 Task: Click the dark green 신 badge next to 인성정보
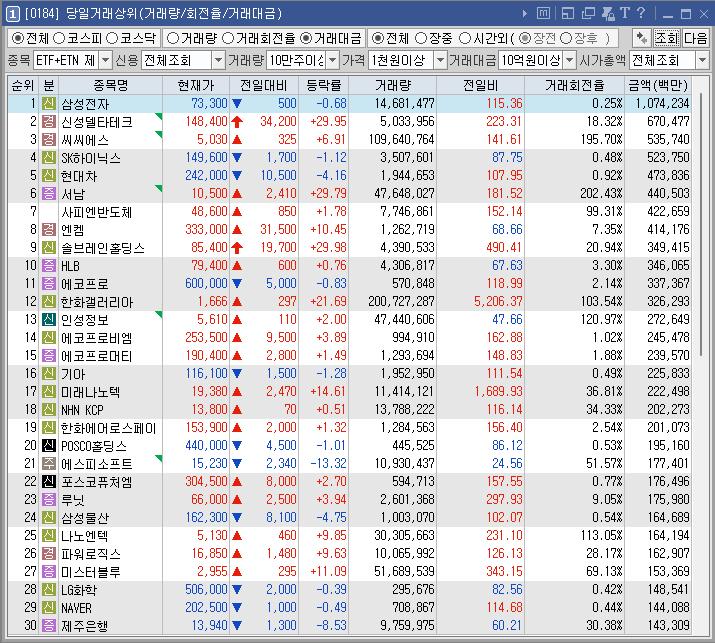(x=49, y=319)
